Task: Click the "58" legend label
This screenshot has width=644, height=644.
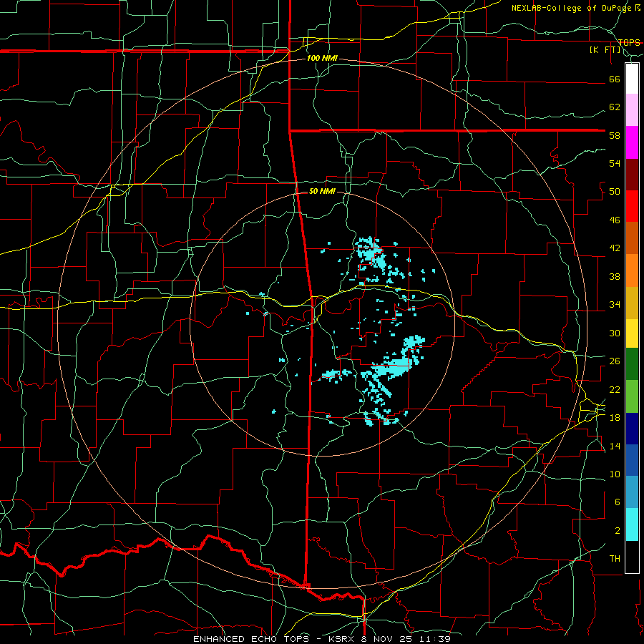Action: 615,135
